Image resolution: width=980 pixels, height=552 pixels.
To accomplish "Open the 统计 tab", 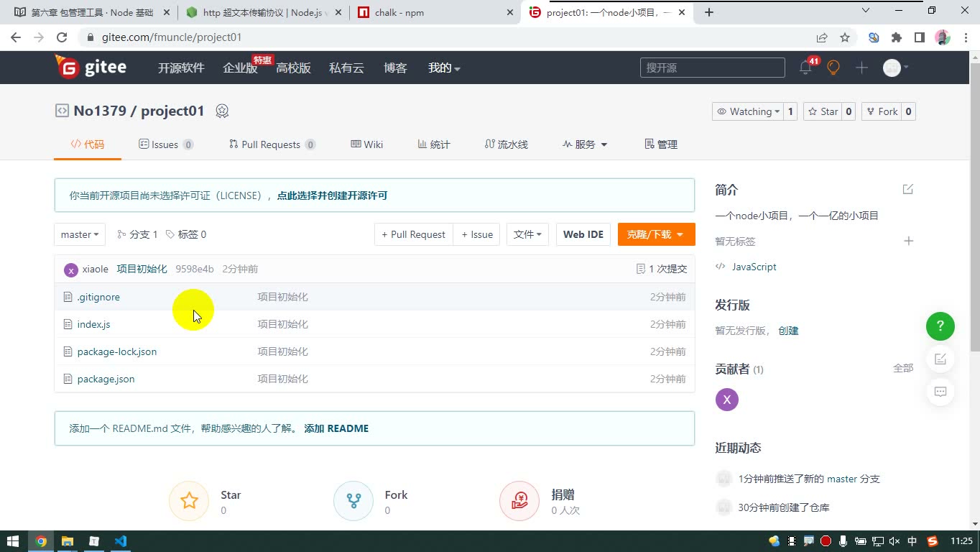I will pyautogui.click(x=434, y=144).
